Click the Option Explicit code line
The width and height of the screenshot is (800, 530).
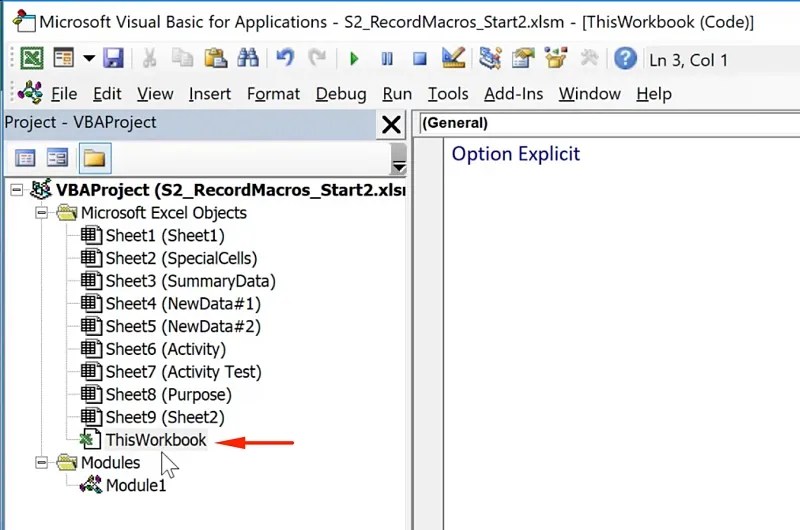coord(515,154)
